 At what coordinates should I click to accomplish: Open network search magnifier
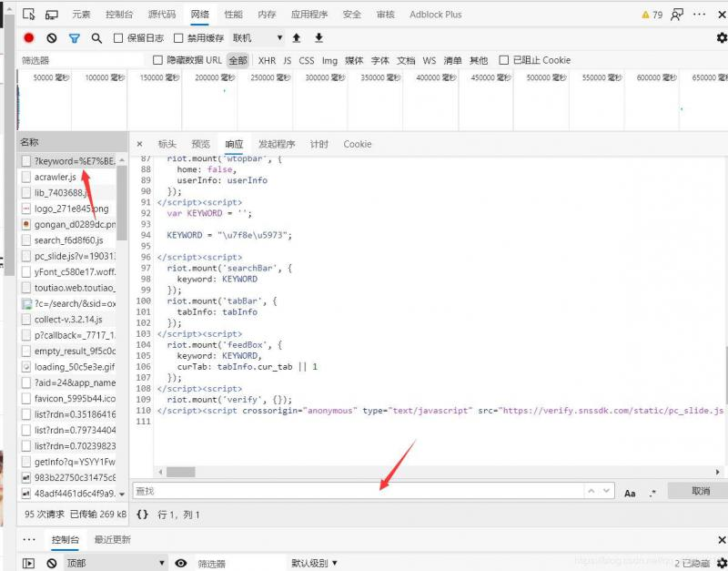[96, 38]
